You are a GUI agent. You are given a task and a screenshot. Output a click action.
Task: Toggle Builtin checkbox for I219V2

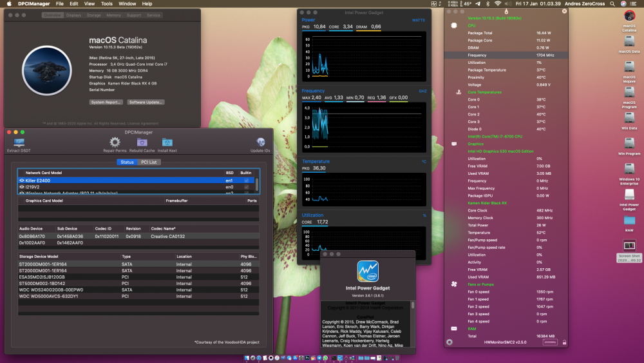[247, 187]
